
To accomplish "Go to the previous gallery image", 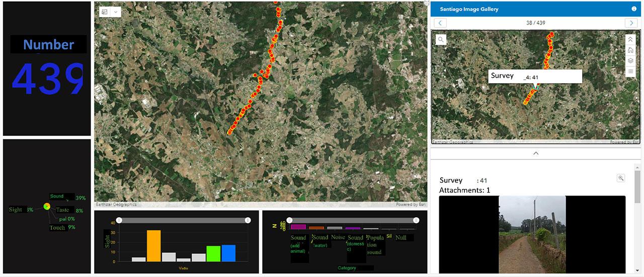I will 440,23.
